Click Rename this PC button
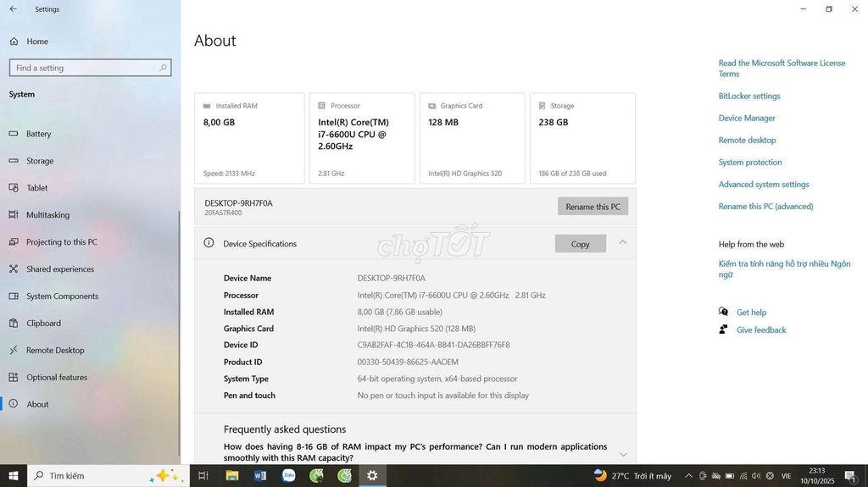This screenshot has height=487, width=868. [593, 207]
